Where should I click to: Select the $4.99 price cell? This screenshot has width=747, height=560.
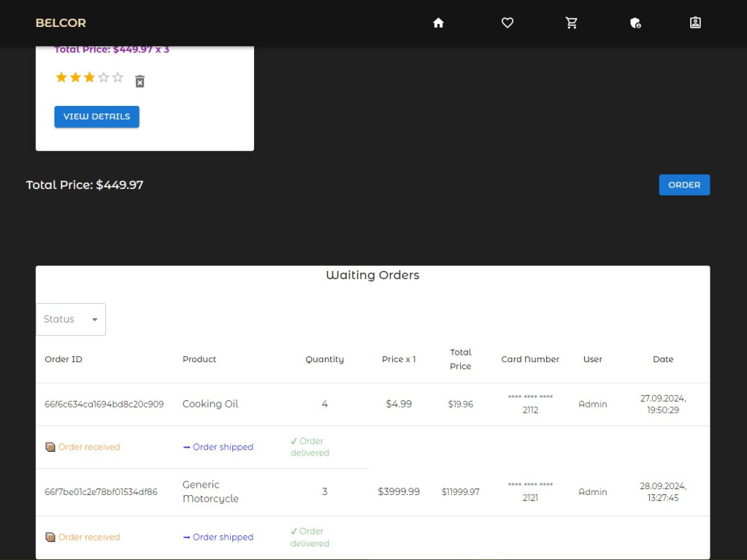pos(399,404)
